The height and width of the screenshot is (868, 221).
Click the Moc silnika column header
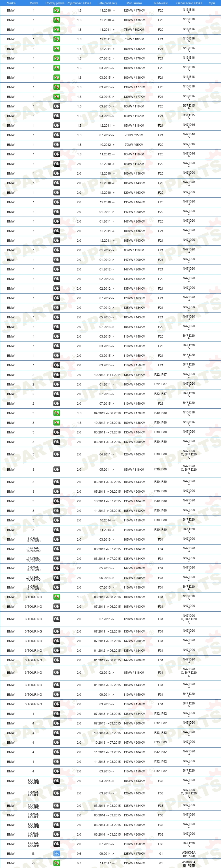click(x=134, y=3)
